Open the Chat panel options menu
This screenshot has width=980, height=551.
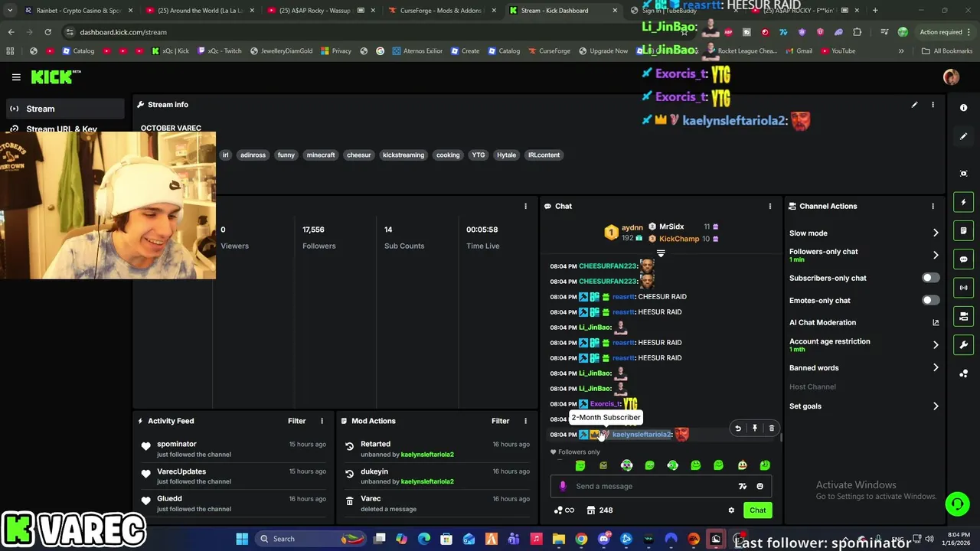point(770,207)
